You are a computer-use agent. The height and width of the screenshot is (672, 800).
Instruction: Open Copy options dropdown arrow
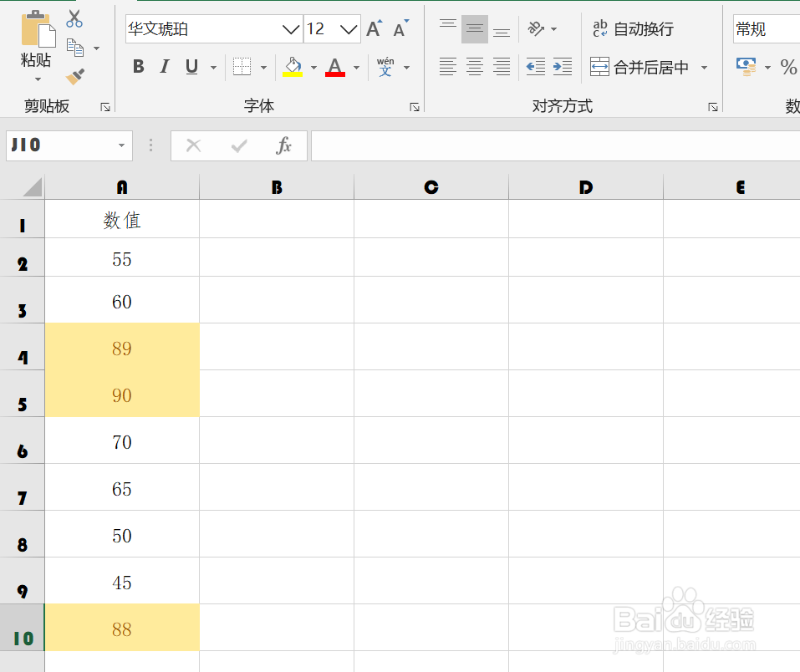[x=96, y=48]
